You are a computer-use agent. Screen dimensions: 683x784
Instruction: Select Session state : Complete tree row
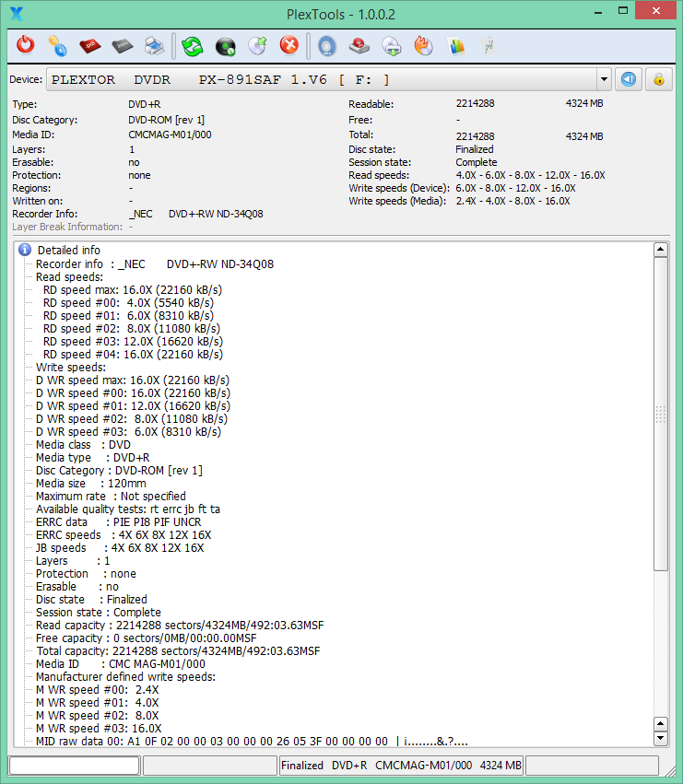coord(99,613)
